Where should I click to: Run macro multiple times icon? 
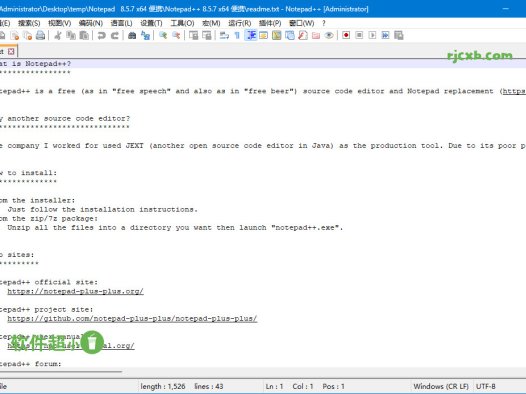click(x=385, y=35)
